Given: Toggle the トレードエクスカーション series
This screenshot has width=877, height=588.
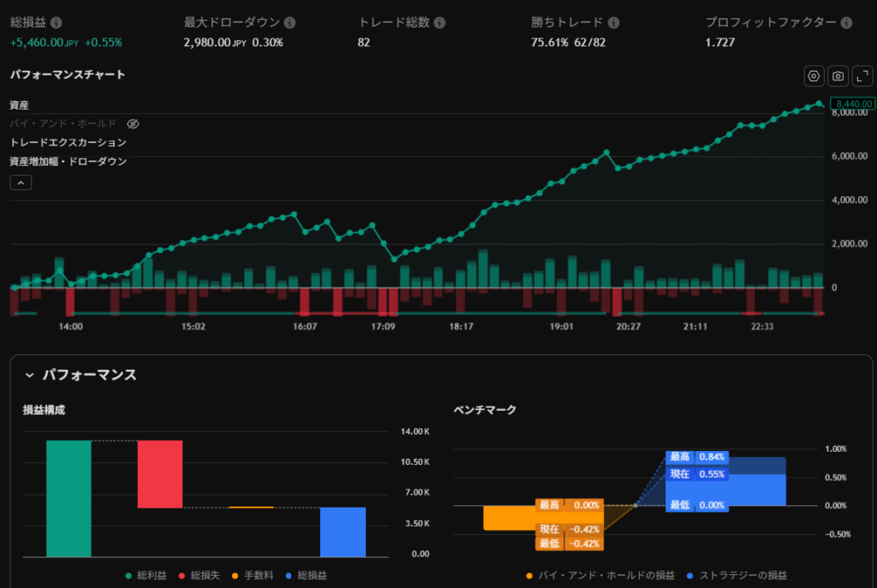Looking at the screenshot, I should (68, 143).
